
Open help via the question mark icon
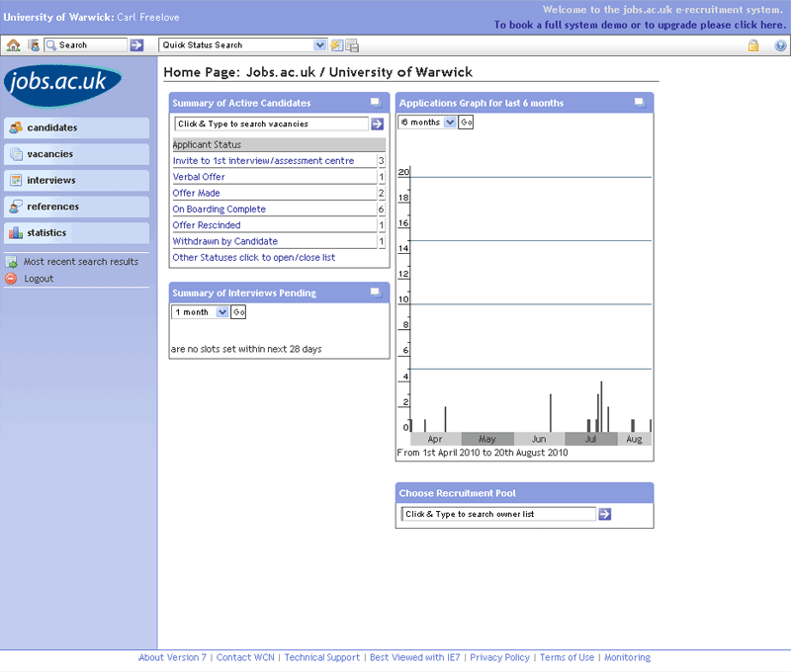pos(780,45)
